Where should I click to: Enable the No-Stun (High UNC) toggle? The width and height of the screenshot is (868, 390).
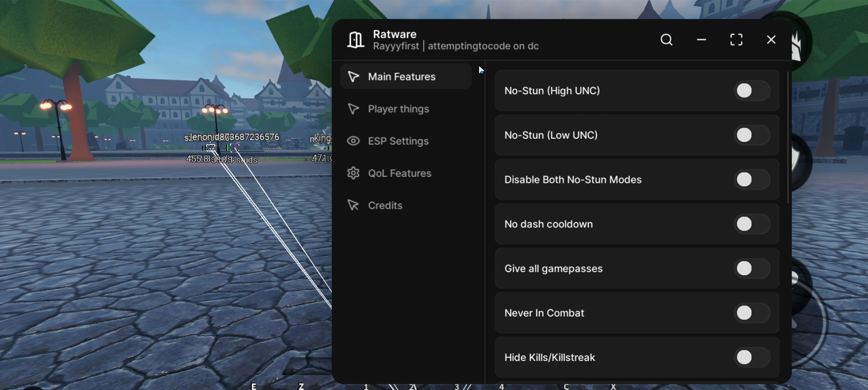751,91
